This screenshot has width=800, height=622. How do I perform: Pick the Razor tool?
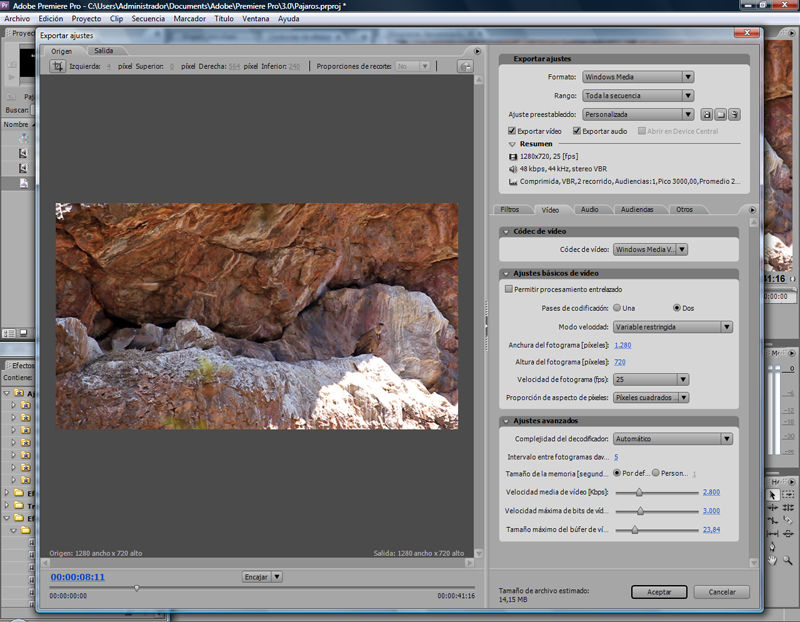(x=788, y=520)
